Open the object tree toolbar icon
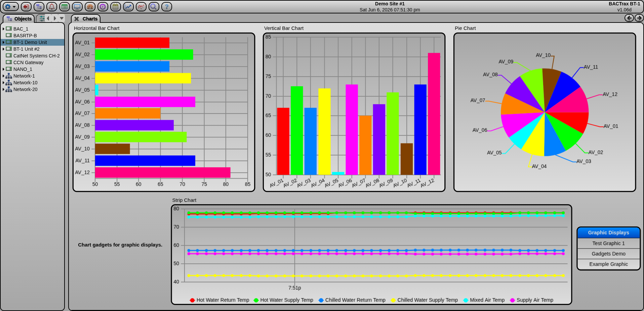This screenshot has width=644, height=311. [x=39, y=7]
